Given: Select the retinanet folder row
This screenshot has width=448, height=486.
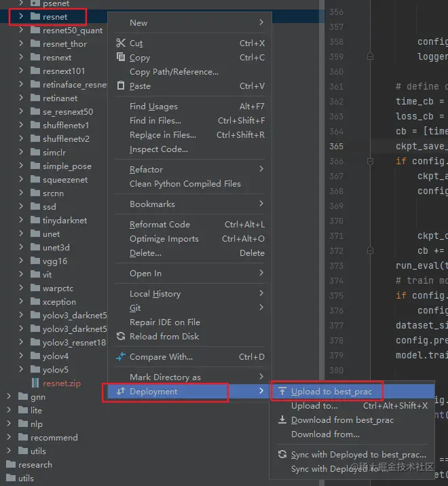Looking at the screenshot, I should [x=54, y=98].
